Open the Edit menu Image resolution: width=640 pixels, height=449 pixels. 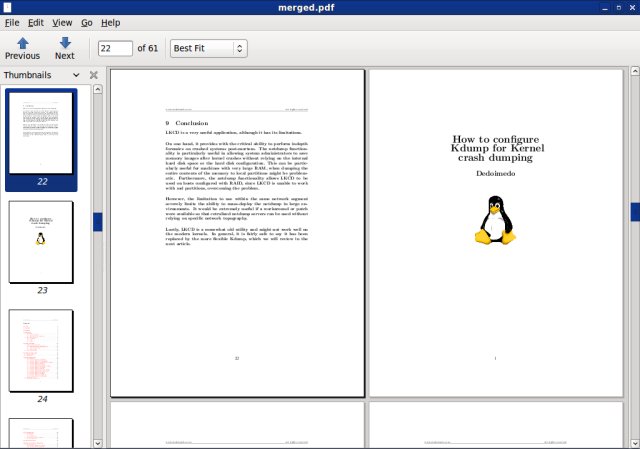click(x=36, y=23)
